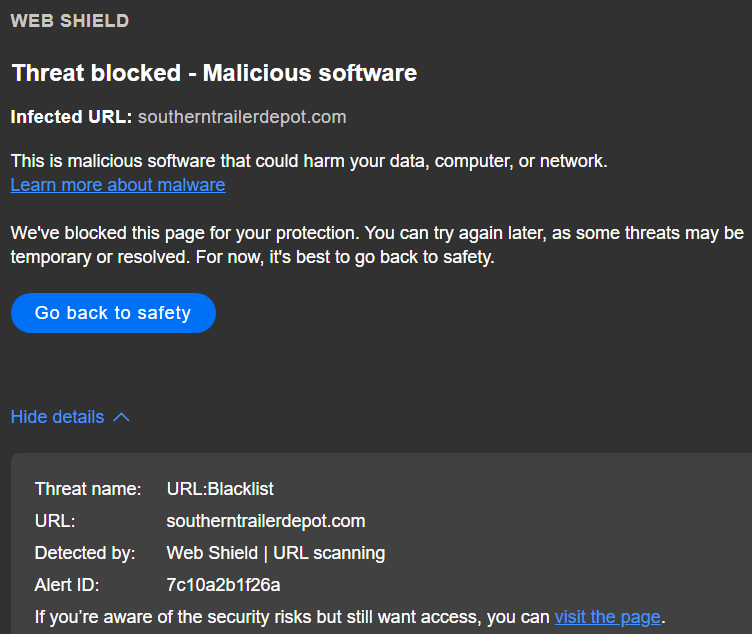Screen dimensions: 752x634
Task: Click the Detected by: label
Action: 85,553
